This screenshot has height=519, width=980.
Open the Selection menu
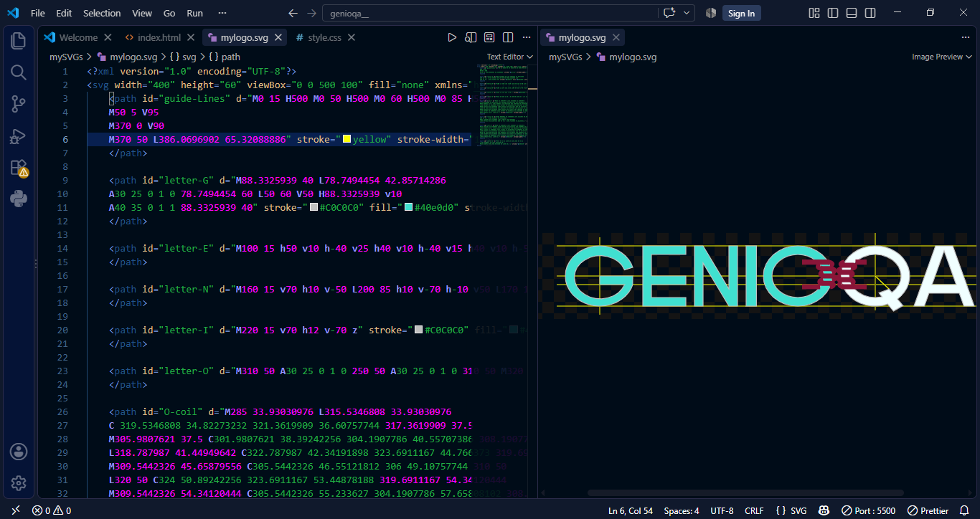102,13
